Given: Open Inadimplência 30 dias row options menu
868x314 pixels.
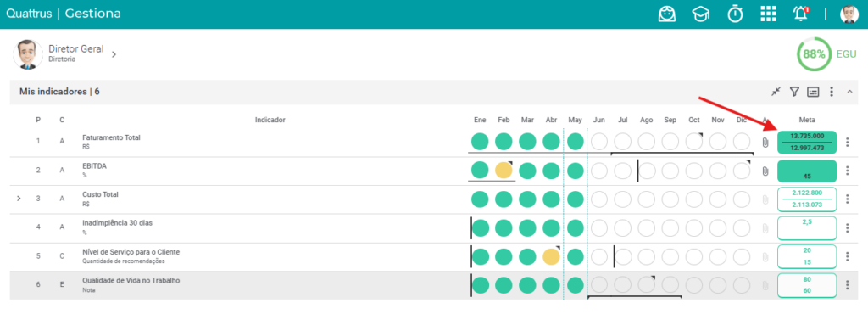Looking at the screenshot, I should (847, 228).
